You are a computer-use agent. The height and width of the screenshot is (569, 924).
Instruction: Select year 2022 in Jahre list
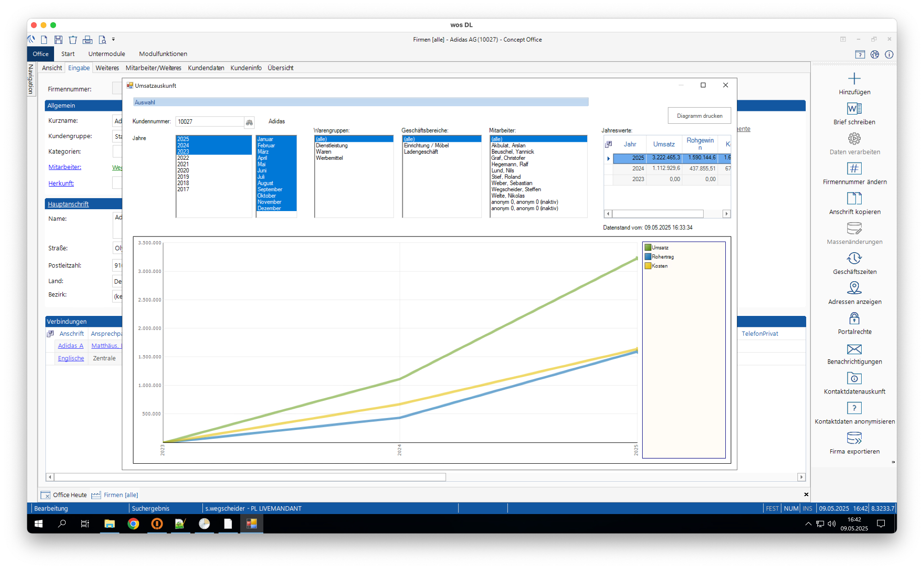pos(213,158)
